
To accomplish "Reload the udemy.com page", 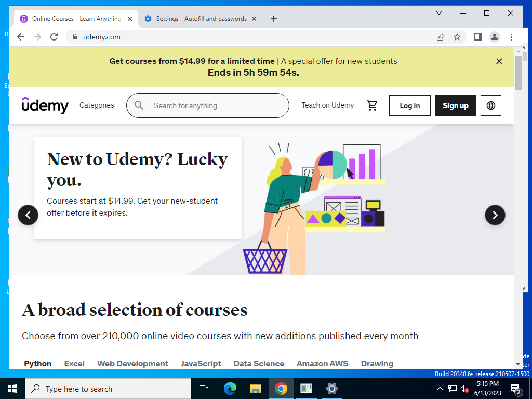I will click(x=54, y=37).
